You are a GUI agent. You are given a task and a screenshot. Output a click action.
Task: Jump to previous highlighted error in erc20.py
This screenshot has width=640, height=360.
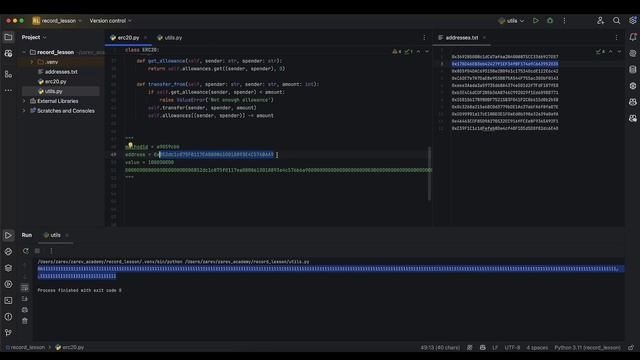(418, 52)
